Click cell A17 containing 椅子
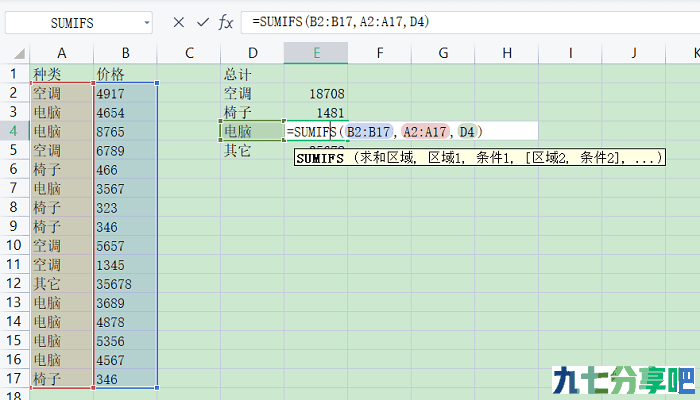Viewport: 700px width, 400px height. pos(62,378)
